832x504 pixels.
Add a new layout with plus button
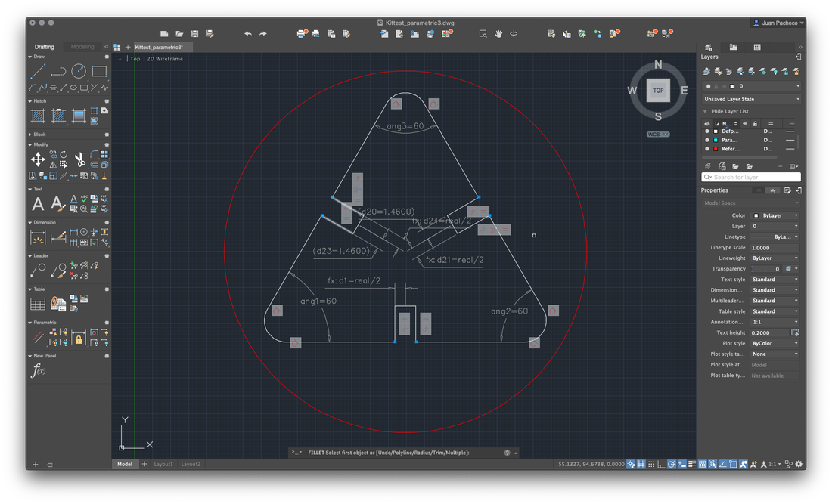144,464
